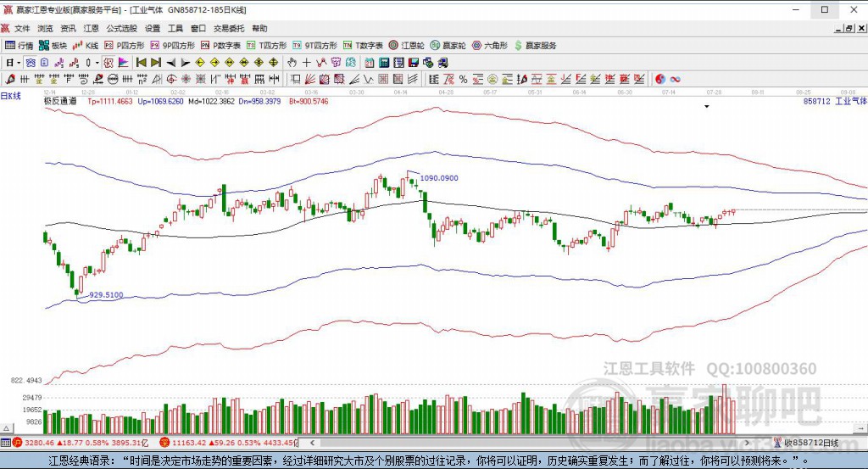Screen dimensions: 868x469
Task: Click the 深 Shenzhen index status icon
Action: click(x=164, y=443)
